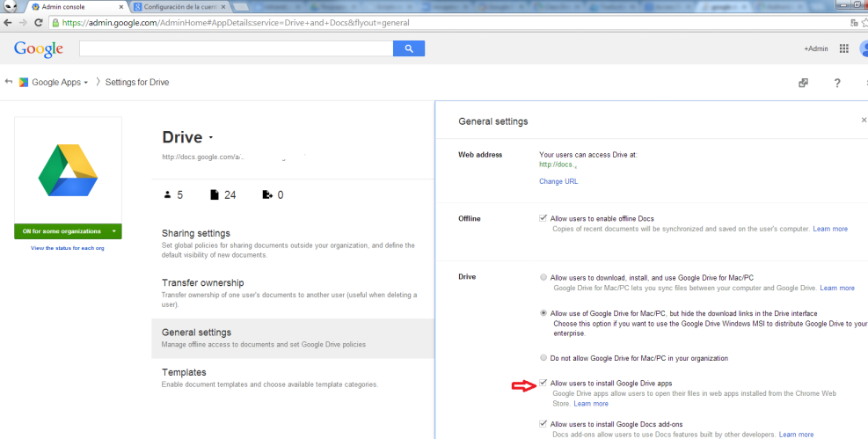This screenshot has width=868, height=439.
Task: Click the General settings panel heading
Action: (x=492, y=121)
